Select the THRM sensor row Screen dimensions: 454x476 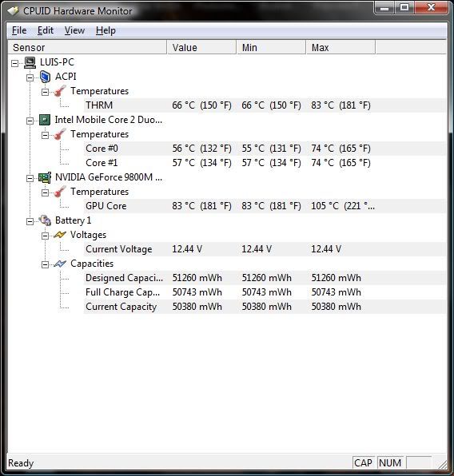pos(265,105)
